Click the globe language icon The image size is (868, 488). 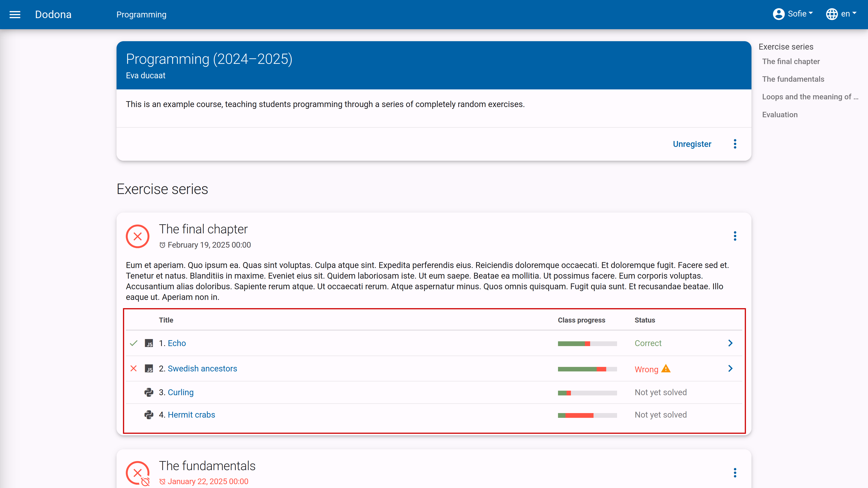tap(832, 14)
